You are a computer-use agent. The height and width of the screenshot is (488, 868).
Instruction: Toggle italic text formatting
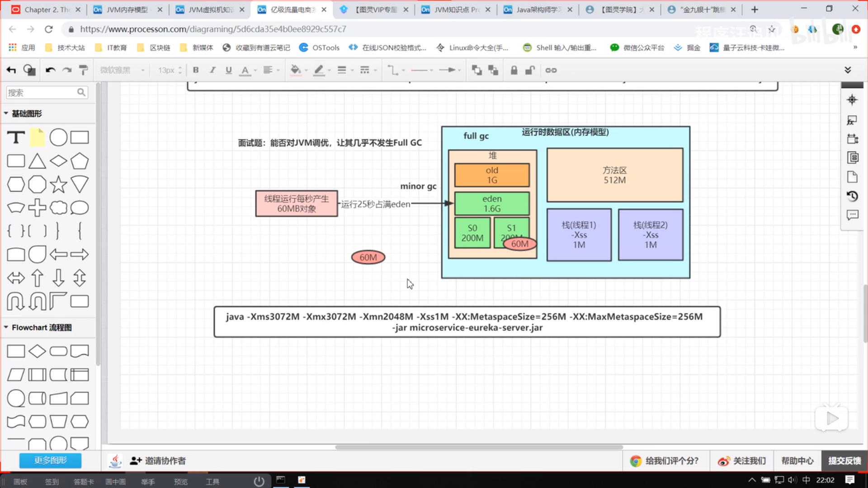[x=212, y=70]
